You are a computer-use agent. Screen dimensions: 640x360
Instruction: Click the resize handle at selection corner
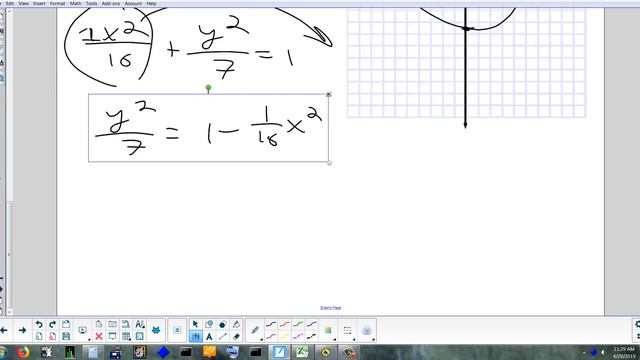(x=329, y=163)
